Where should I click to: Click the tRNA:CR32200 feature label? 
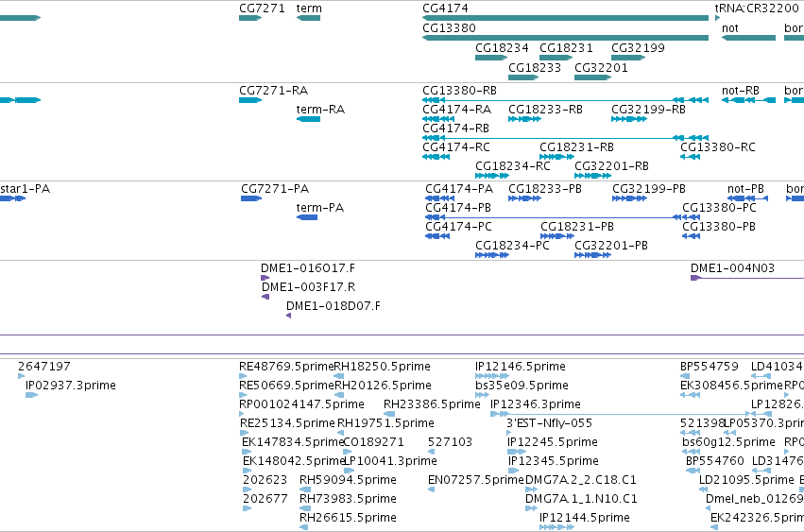pos(757,9)
